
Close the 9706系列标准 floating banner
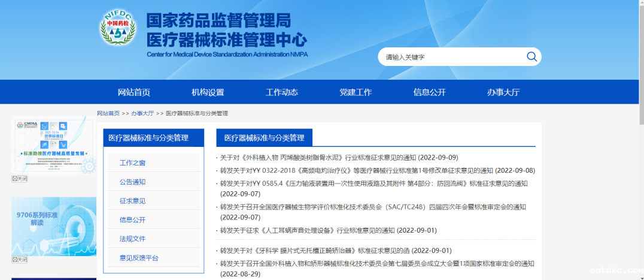pyautogui.click(x=20, y=260)
